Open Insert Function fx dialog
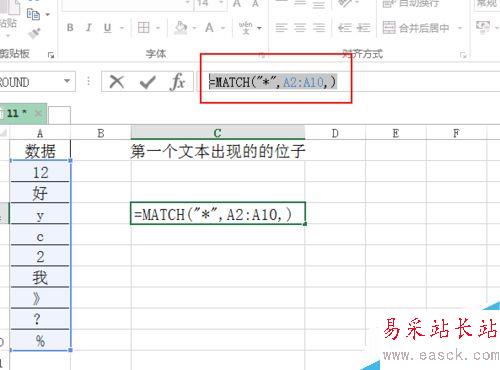The height and width of the screenshot is (370, 500). click(177, 82)
